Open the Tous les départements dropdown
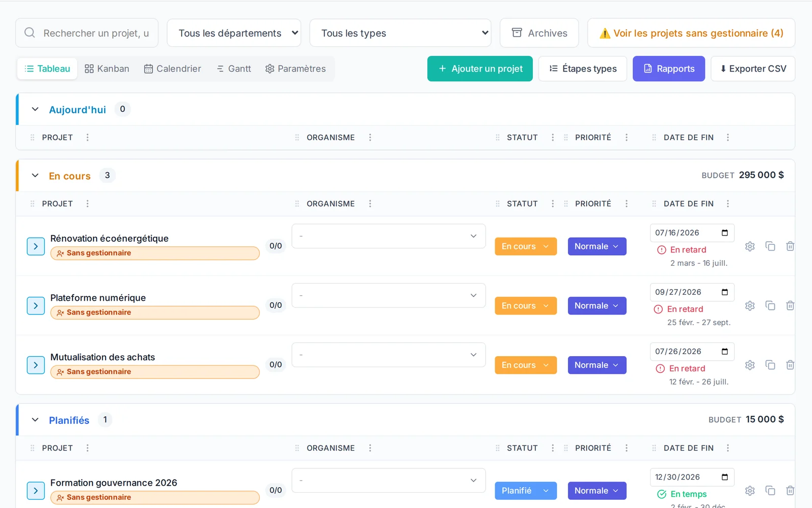812x508 pixels. point(234,33)
